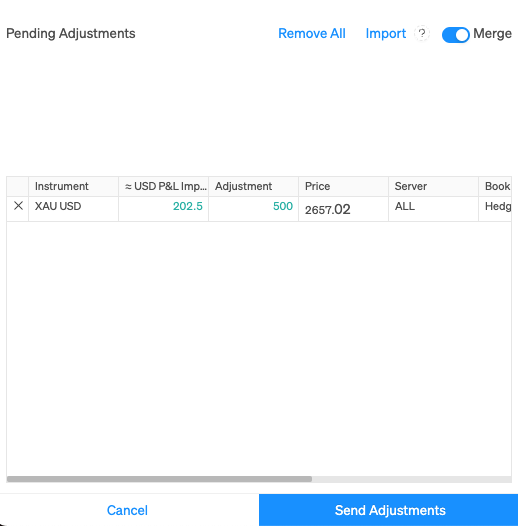The height and width of the screenshot is (526, 518).
Task: Cancel the pending adjustments dialog
Action: (127, 510)
